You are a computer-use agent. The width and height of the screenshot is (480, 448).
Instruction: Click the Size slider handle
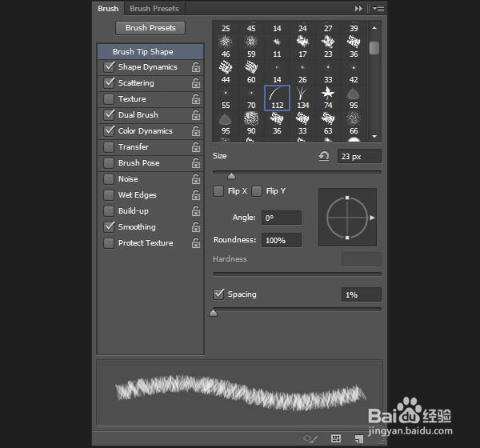pyautogui.click(x=231, y=176)
